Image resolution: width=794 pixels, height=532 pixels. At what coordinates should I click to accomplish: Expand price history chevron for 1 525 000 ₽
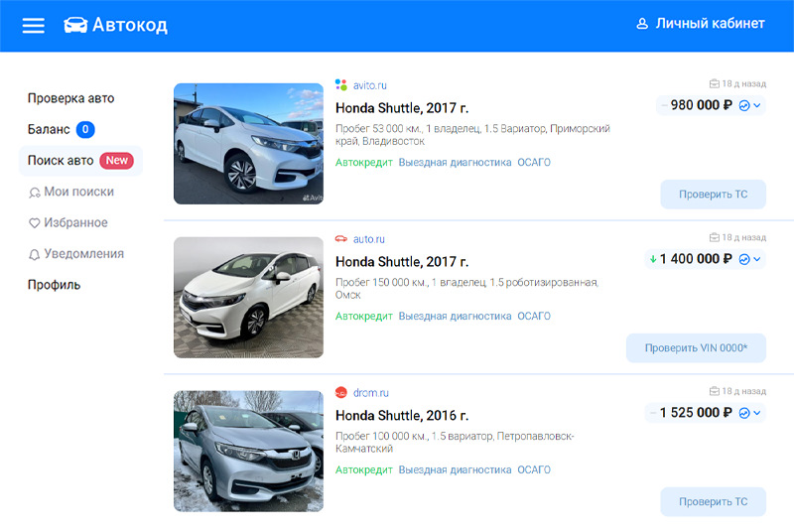(757, 413)
